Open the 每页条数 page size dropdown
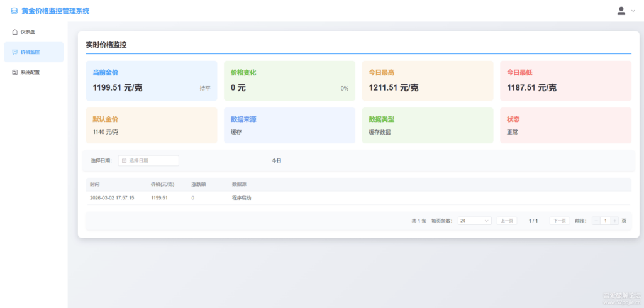Screen dimensions: 644x308 (474, 221)
